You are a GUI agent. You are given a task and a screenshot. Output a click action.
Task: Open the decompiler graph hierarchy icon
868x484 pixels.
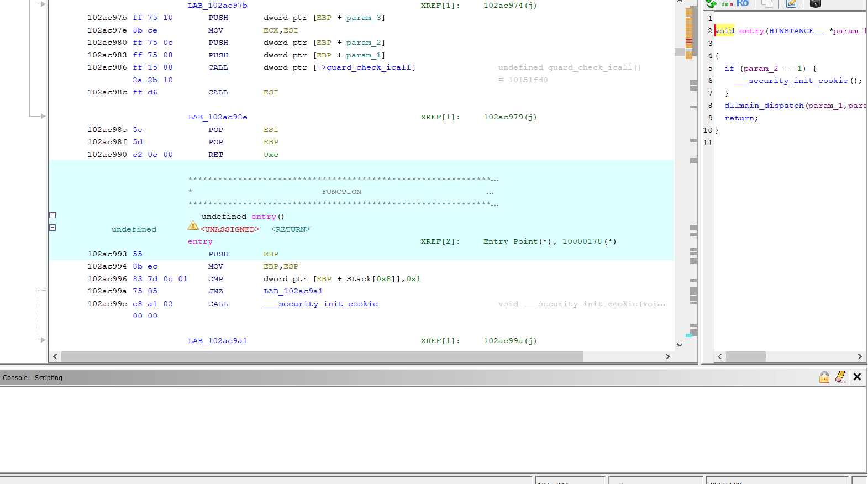pyautogui.click(x=727, y=3)
